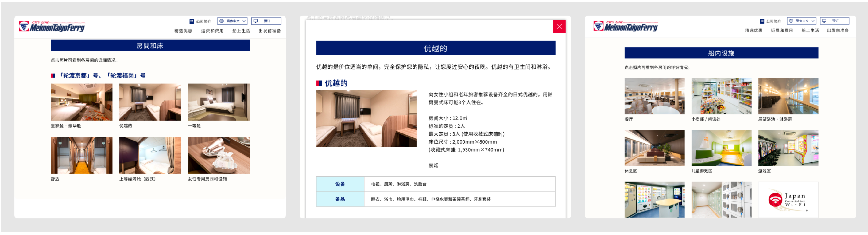Click 公司简介 building icon in right header
Image resolution: width=868 pixels, height=235 pixels.
click(761, 21)
